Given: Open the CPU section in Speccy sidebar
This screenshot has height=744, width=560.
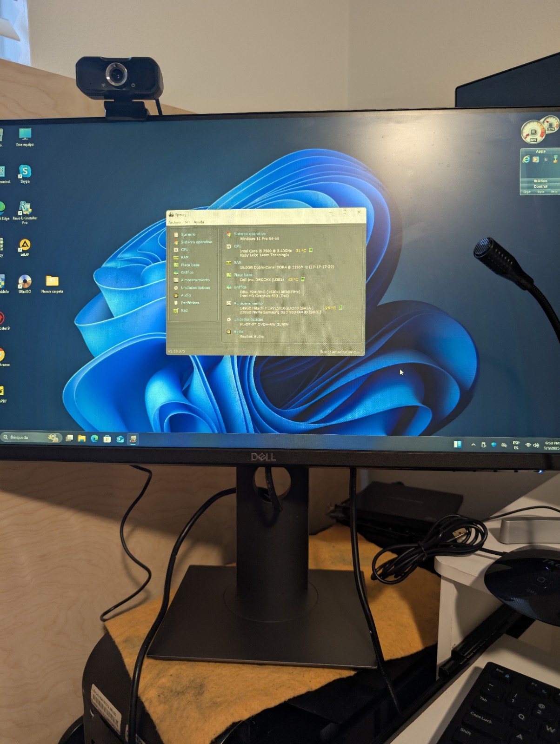Looking at the screenshot, I should coord(184,250).
